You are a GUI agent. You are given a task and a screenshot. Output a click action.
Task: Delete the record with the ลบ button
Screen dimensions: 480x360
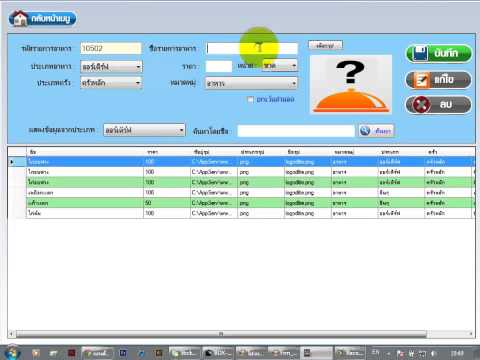click(439, 105)
